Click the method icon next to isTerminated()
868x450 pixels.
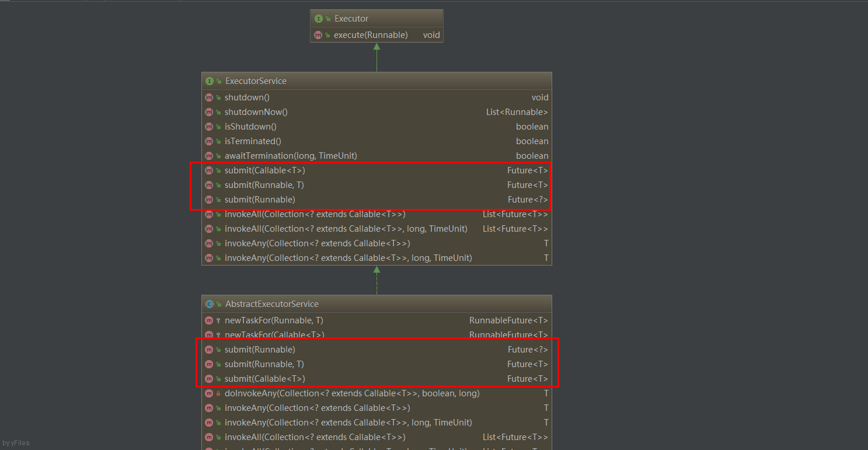coord(209,141)
